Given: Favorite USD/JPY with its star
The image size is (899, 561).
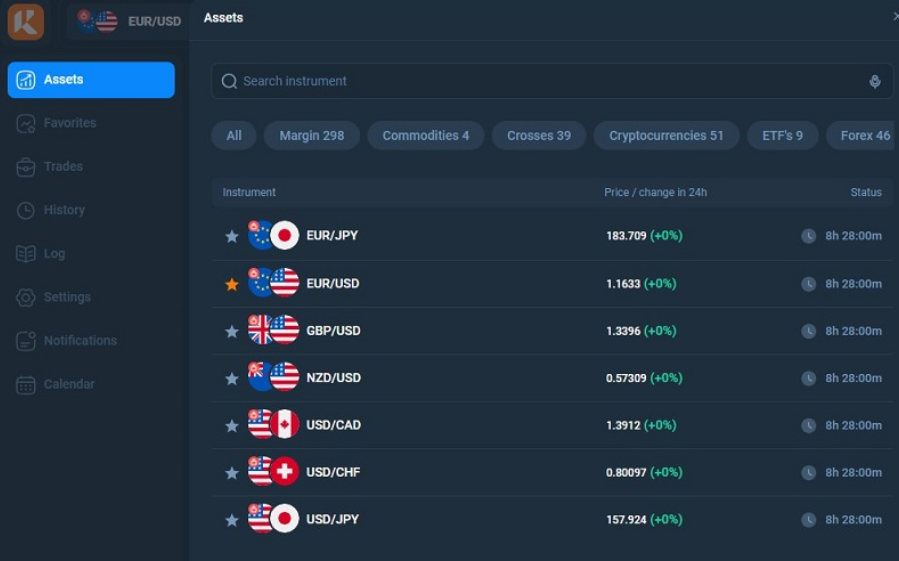Looking at the screenshot, I should [232, 520].
